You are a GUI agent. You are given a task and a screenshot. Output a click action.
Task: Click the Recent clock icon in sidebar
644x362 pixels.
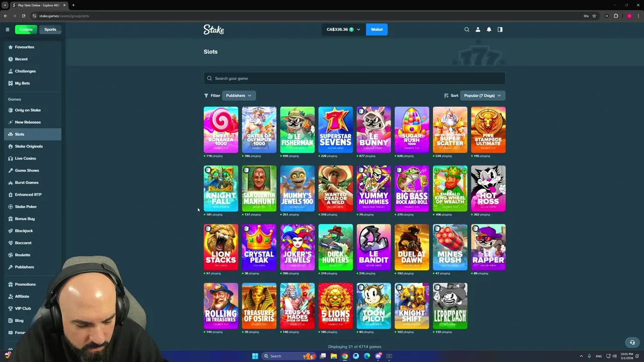(x=11, y=59)
